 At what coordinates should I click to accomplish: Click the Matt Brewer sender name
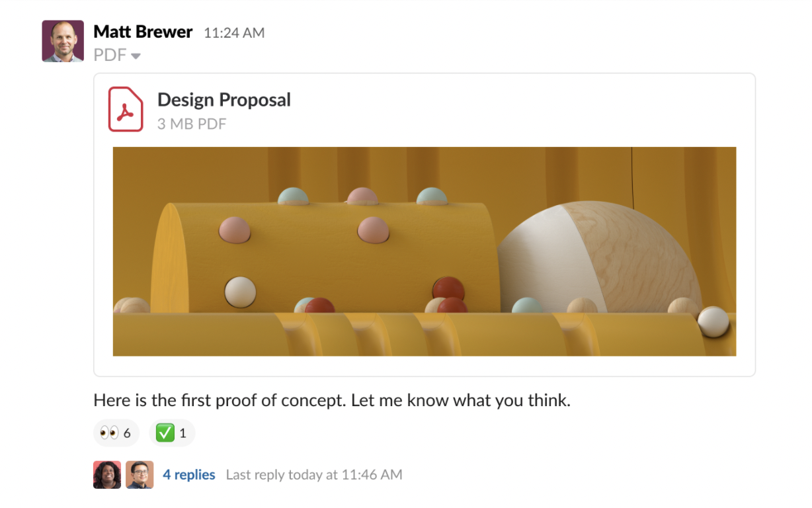coord(143,32)
